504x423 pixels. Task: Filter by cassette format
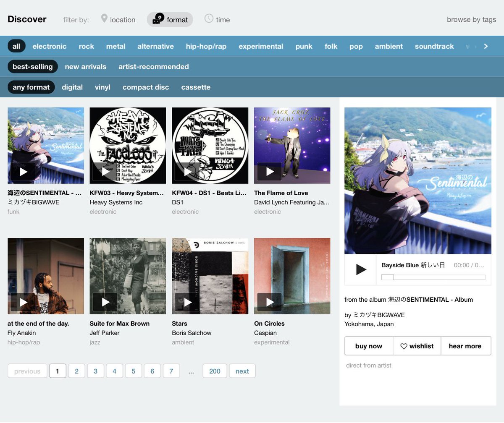point(196,87)
